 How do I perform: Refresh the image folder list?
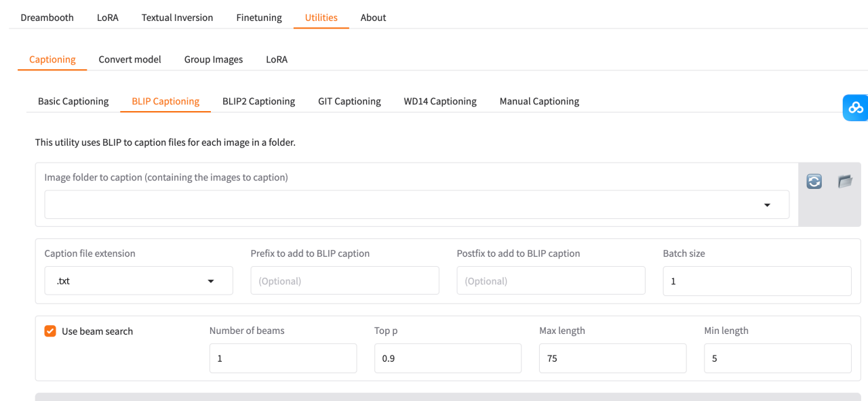point(814,182)
